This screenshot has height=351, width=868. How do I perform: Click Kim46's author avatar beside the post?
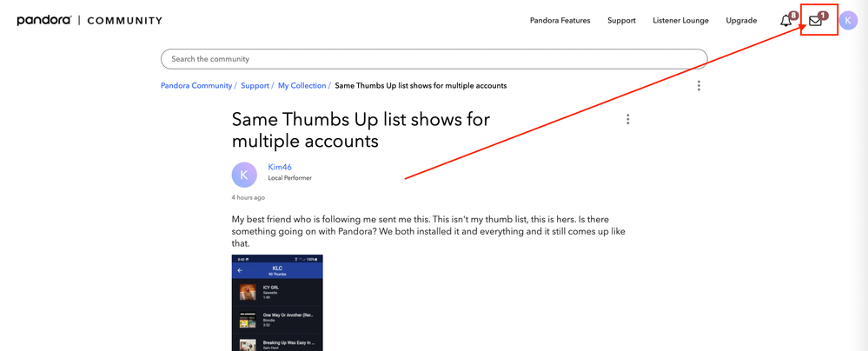pyautogui.click(x=244, y=175)
